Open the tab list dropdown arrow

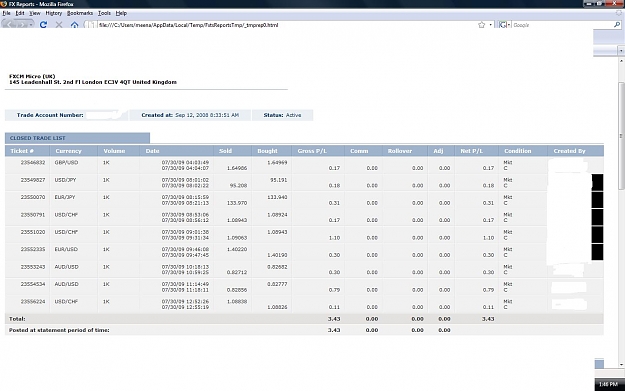(621, 51)
